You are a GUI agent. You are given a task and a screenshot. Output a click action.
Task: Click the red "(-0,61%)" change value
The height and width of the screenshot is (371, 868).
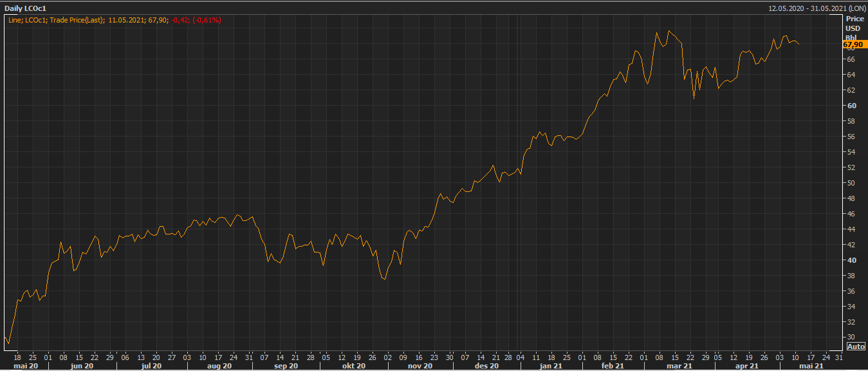pos(207,20)
